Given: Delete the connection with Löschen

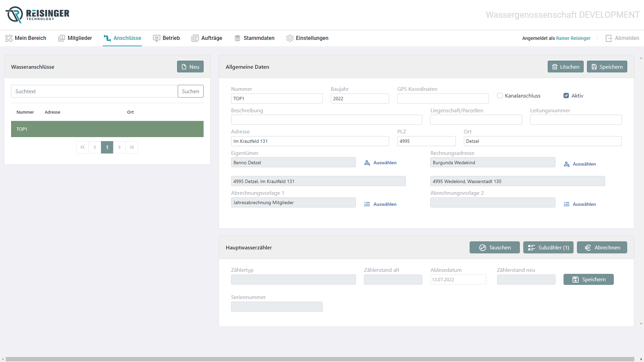Looking at the screenshot, I should tap(566, 67).
